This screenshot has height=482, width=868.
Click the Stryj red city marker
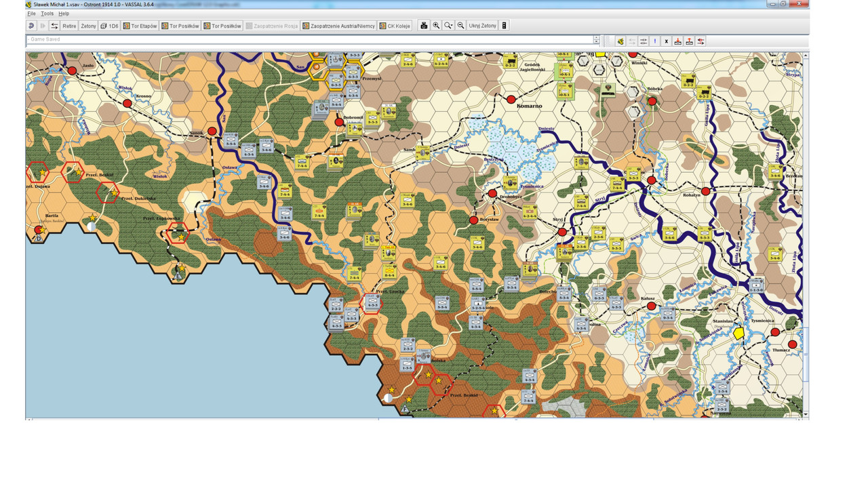pyautogui.click(x=562, y=233)
